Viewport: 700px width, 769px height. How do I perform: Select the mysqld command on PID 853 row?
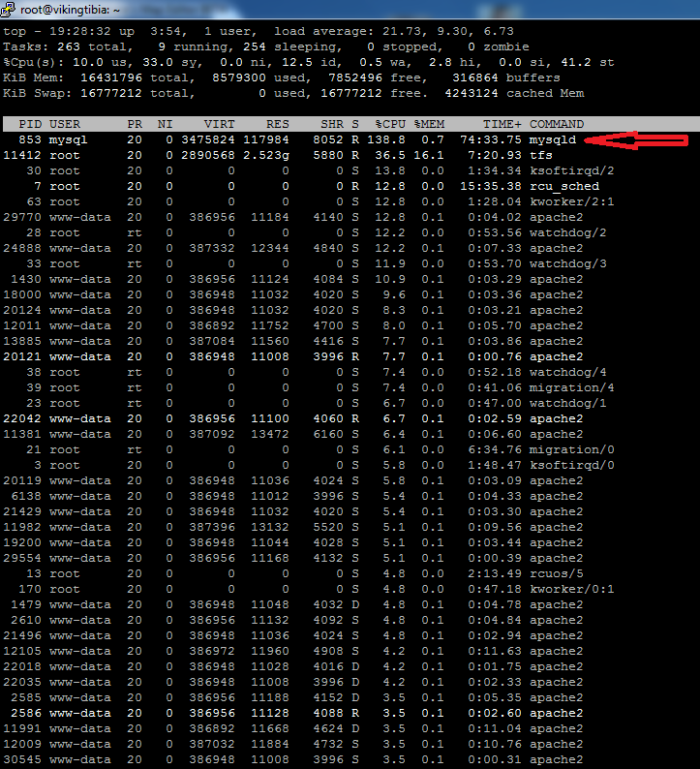pos(553,139)
